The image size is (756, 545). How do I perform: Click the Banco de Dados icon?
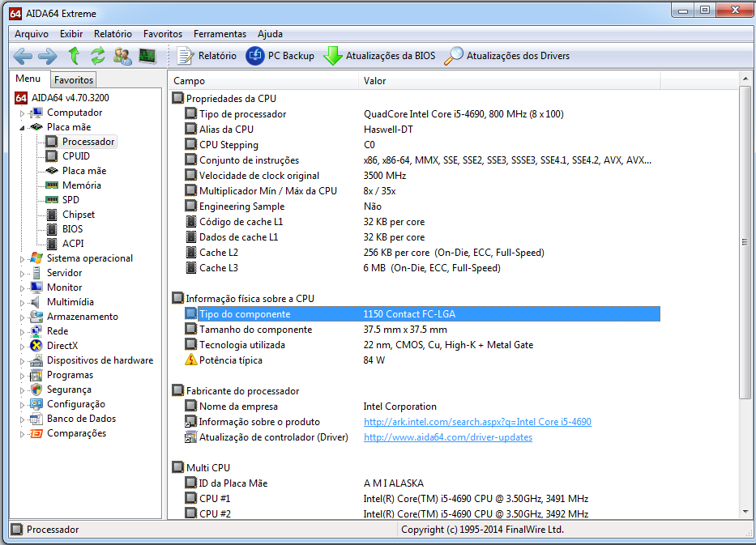pyautogui.click(x=36, y=419)
